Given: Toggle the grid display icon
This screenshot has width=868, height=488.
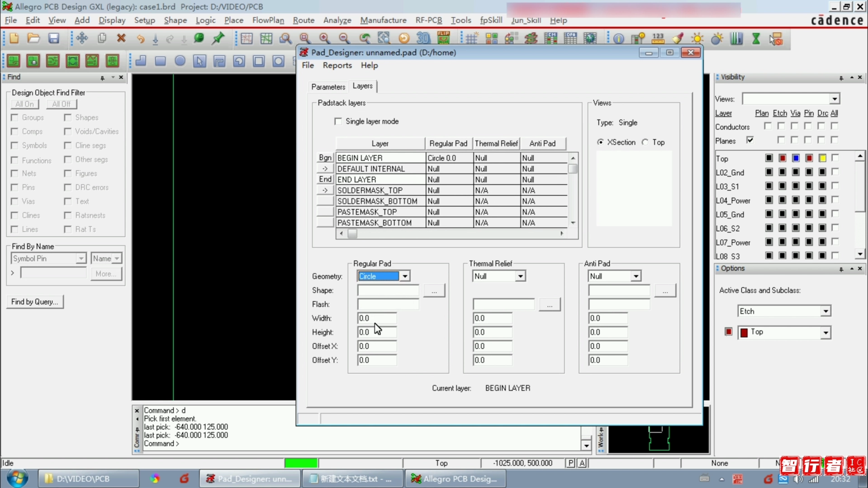Looking at the screenshot, I should (x=472, y=38).
